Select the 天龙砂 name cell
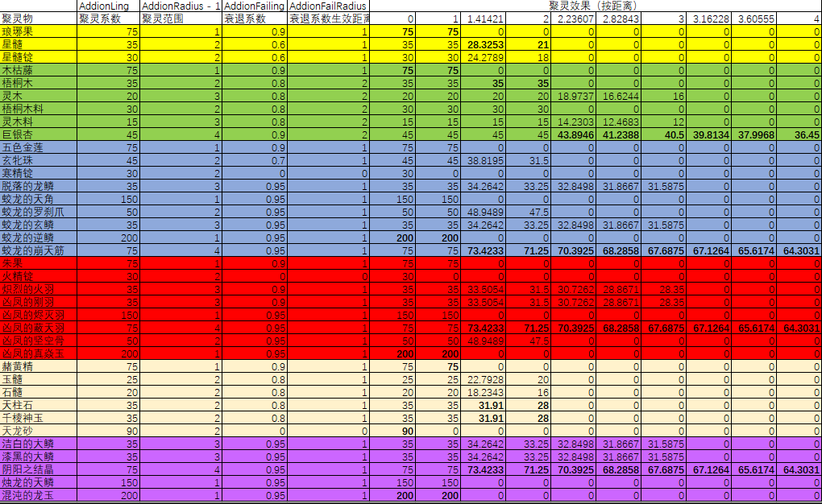Screen dimensions: 822x504 click(38, 431)
